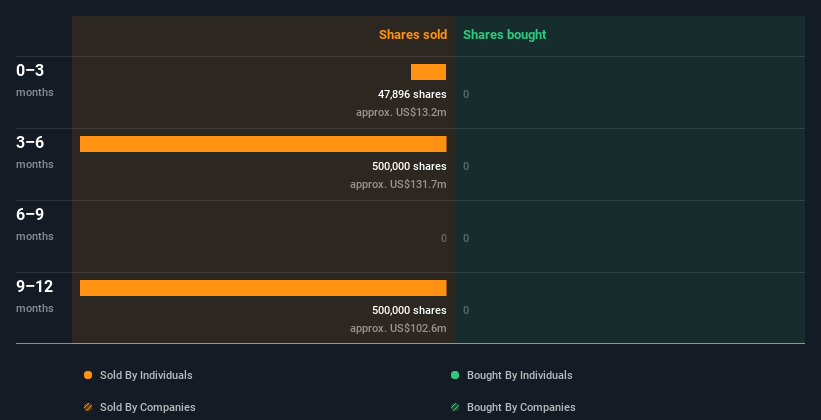This screenshot has width=821, height=420.
Task: Select the Sold By Companies legend label
Action: [148, 407]
